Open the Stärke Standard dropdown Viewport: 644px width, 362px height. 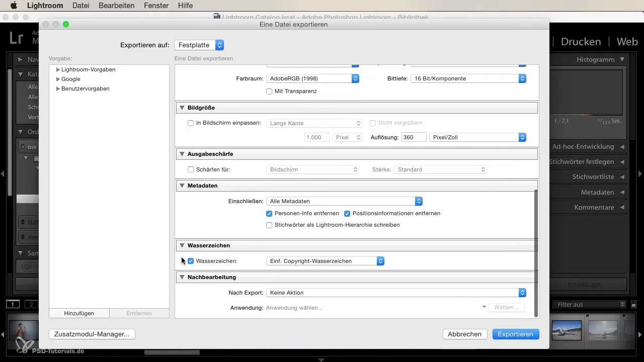[440, 169]
